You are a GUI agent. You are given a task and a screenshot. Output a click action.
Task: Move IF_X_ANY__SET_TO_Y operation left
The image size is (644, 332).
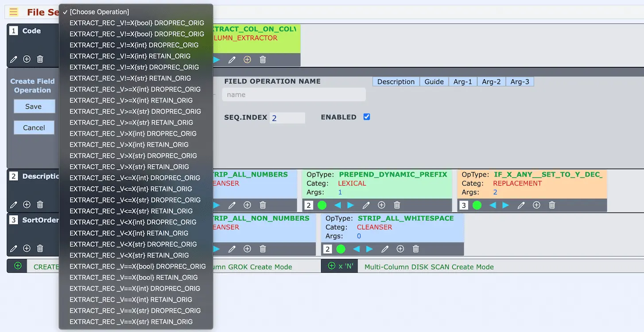[x=493, y=205]
